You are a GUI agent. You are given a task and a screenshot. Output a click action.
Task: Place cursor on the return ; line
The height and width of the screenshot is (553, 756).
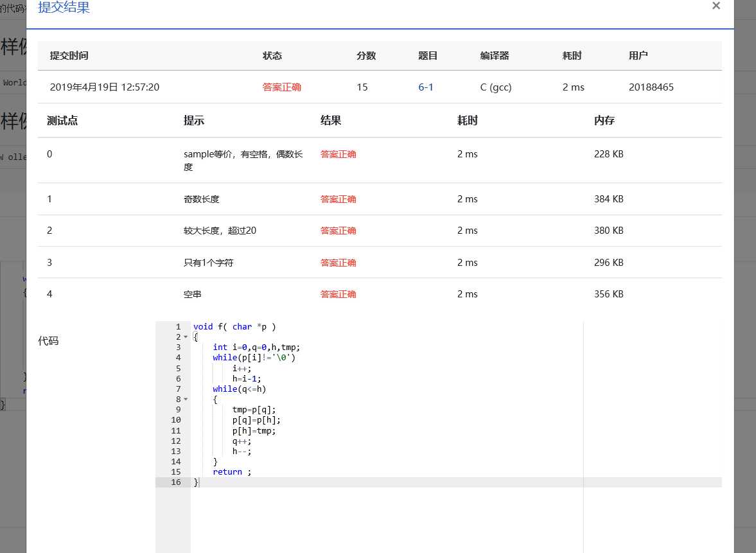(x=232, y=472)
